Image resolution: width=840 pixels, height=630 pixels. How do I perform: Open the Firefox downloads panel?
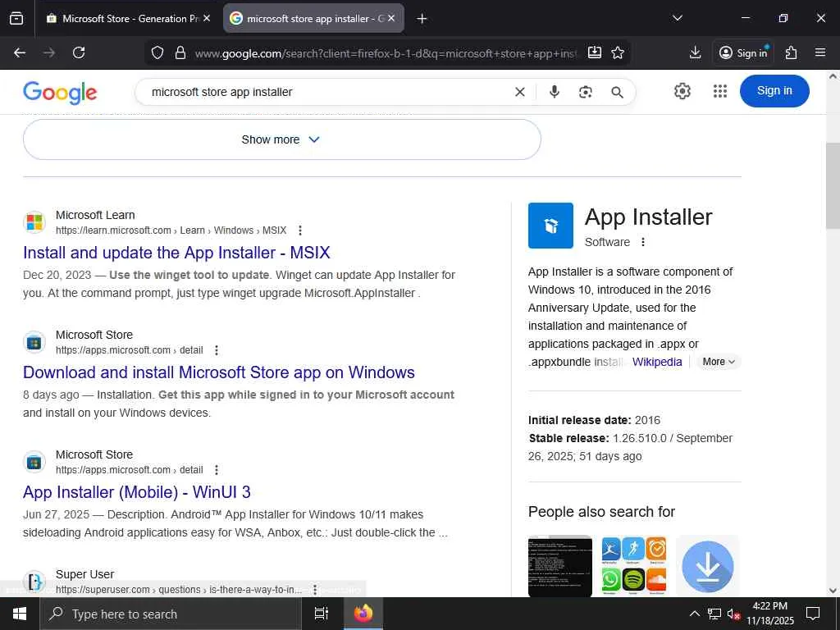click(x=696, y=52)
